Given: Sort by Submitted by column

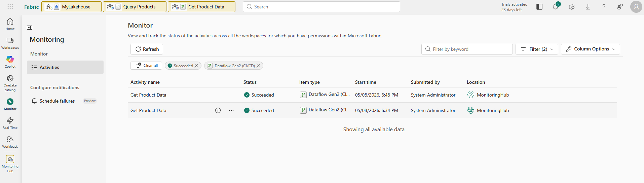Looking at the screenshot, I should point(425,82).
